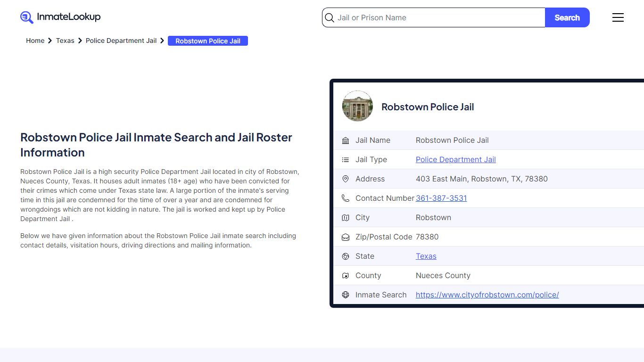The image size is (644, 362).
Task: Select Texas from the breadcrumb trail
Action: pyautogui.click(x=65, y=41)
